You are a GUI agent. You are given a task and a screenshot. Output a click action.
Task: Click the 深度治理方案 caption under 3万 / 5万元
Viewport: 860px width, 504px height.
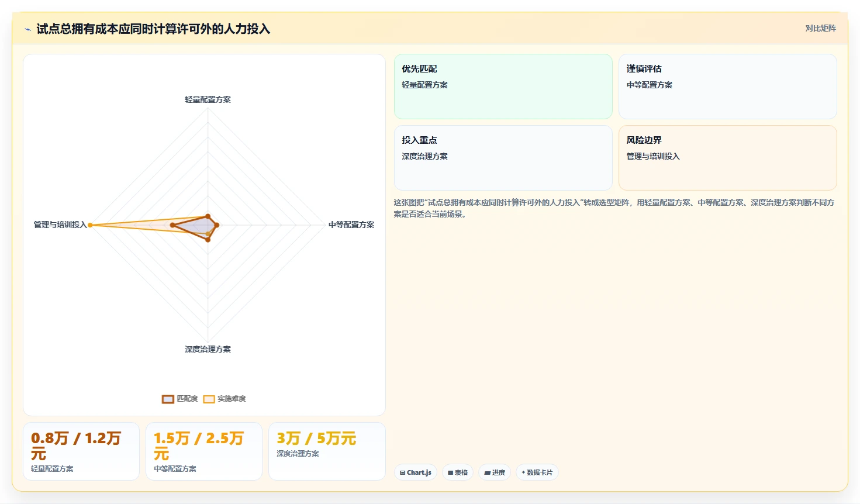click(x=298, y=454)
